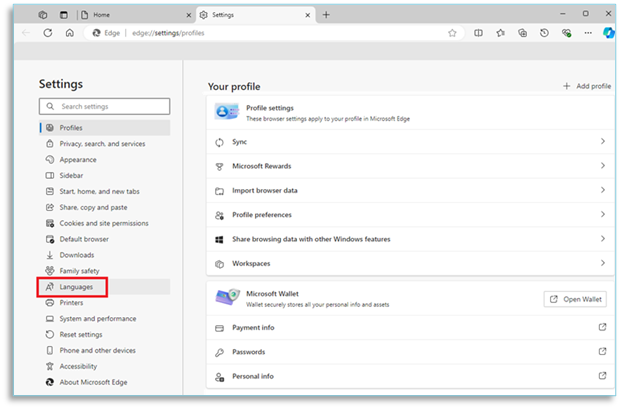
Task: Click Profile settings avatar image
Action: point(227,112)
